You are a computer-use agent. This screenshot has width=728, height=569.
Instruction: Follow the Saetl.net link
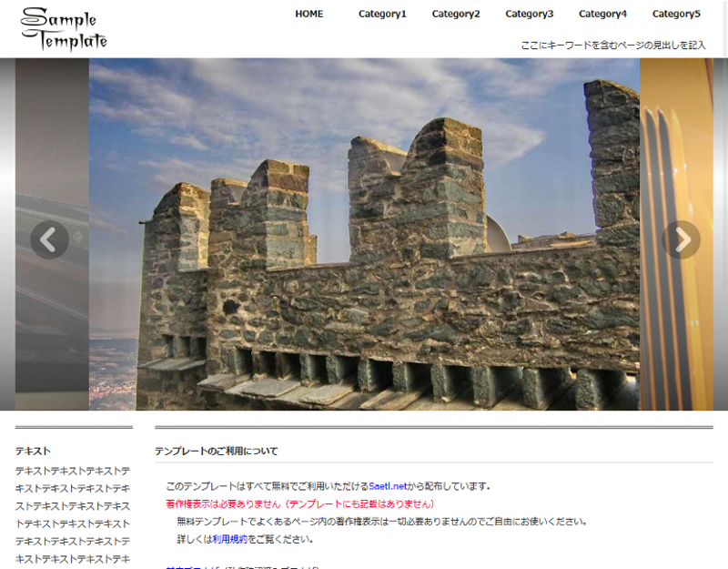[387, 486]
